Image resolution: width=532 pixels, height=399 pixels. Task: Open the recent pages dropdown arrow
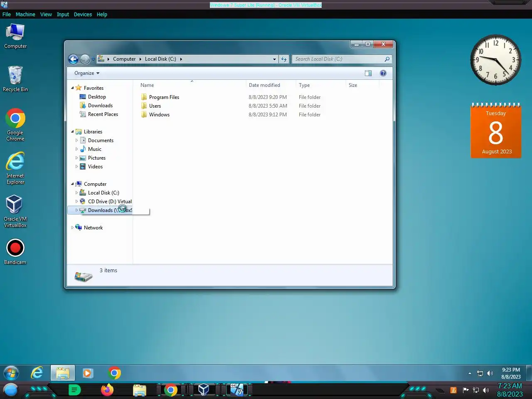click(x=93, y=59)
